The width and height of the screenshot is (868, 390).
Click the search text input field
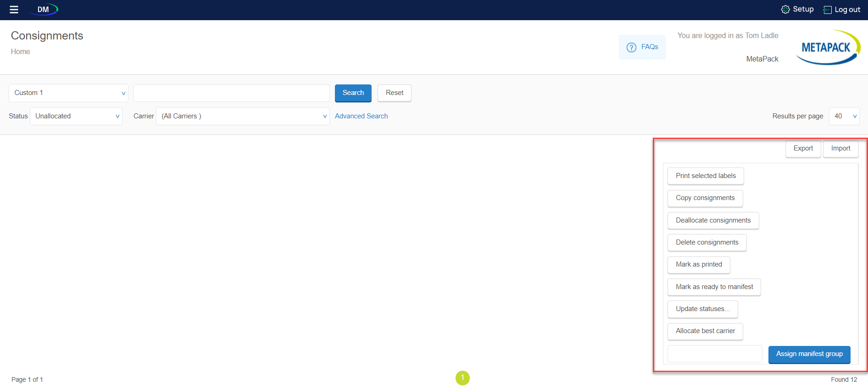232,93
